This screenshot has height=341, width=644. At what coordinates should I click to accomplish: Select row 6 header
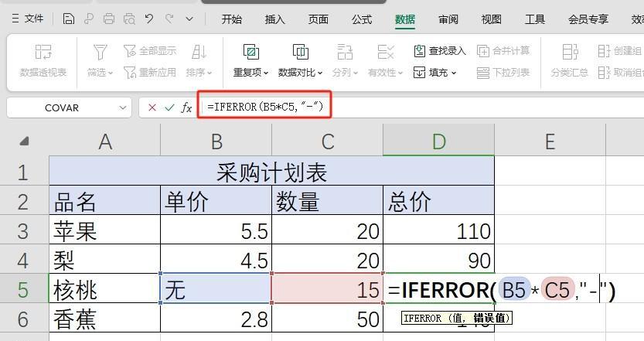(x=24, y=319)
